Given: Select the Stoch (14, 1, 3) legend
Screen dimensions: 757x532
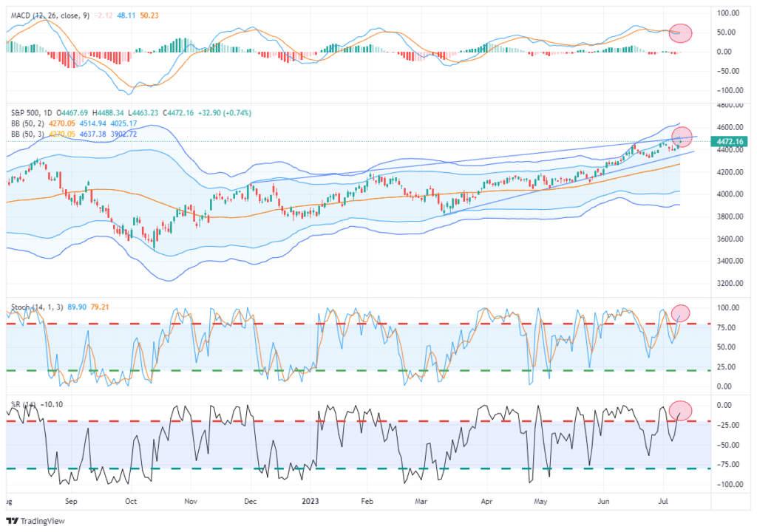Looking at the screenshot, I should [x=37, y=307].
